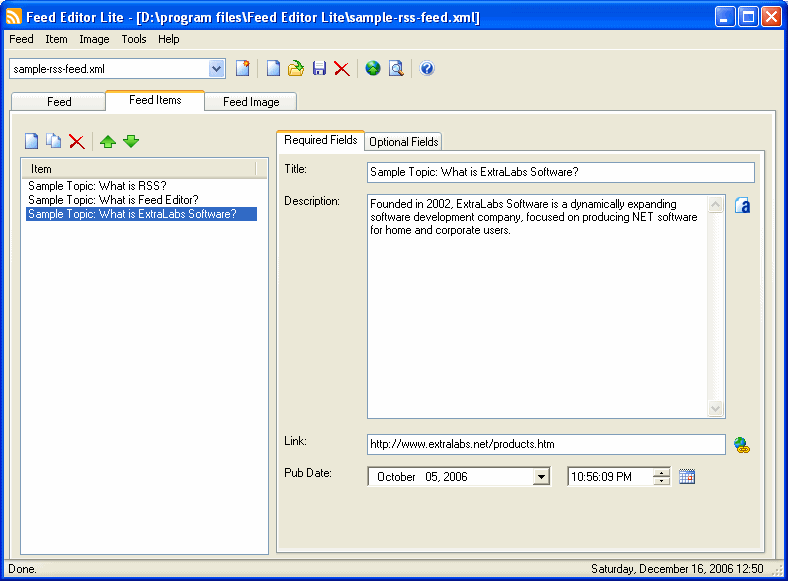Switch to the Feed Image tab
Screen dimensions: 788x581
[x=251, y=102]
